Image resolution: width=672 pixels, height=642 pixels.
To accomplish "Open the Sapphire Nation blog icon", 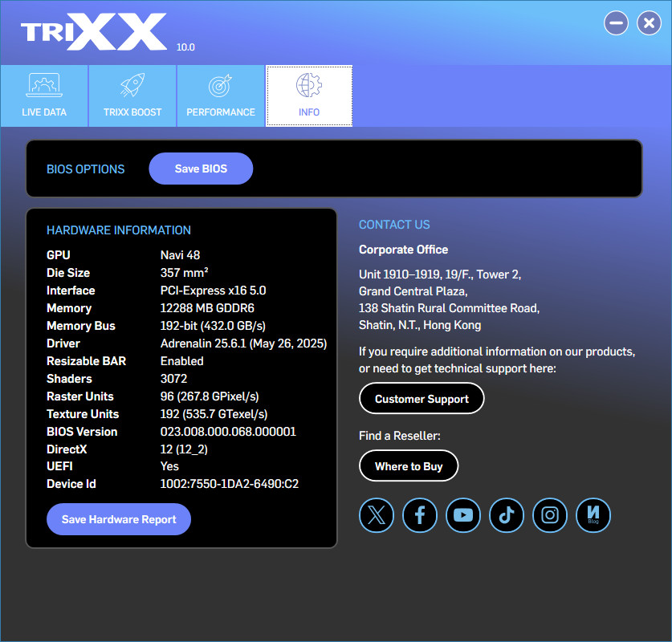I will click(x=593, y=514).
